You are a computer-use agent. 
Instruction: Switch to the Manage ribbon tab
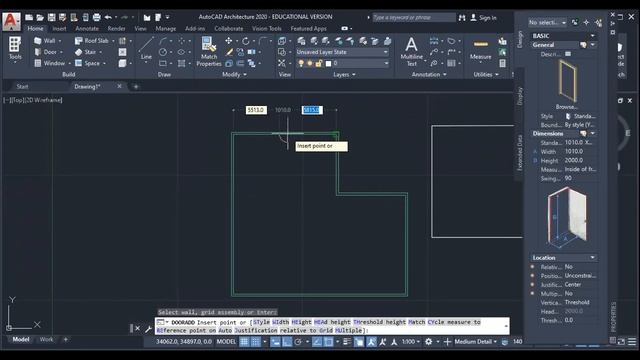[166, 29]
